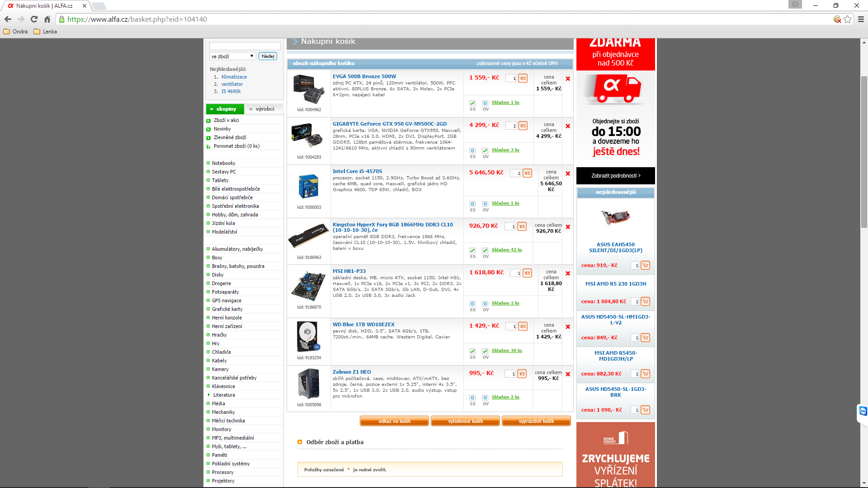Switch to výrobci tab
868x488 pixels.
(264, 109)
